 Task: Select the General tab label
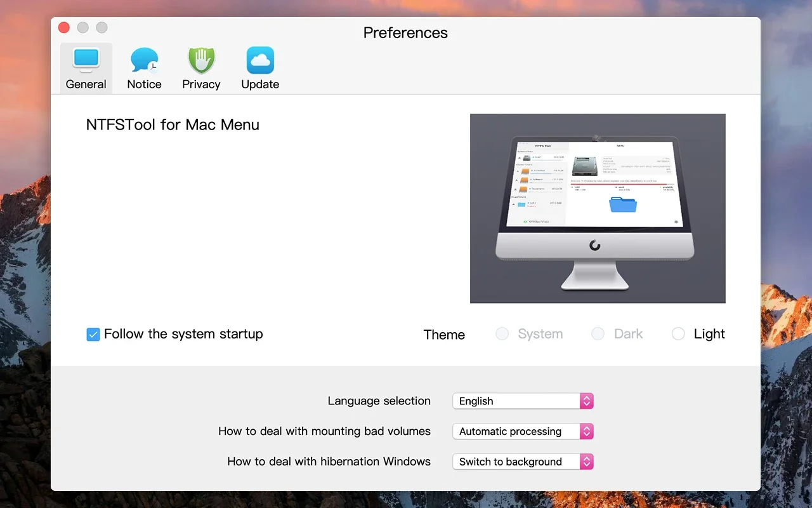(86, 84)
